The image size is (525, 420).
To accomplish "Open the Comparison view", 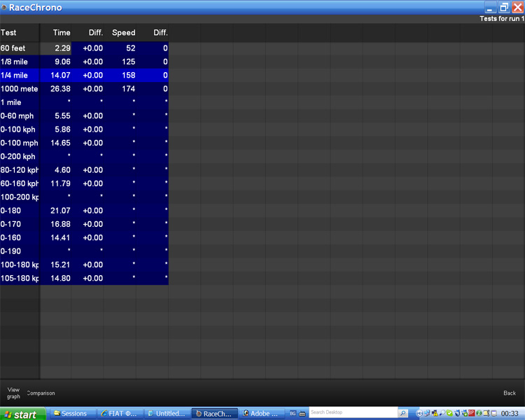I will pos(41,393).
